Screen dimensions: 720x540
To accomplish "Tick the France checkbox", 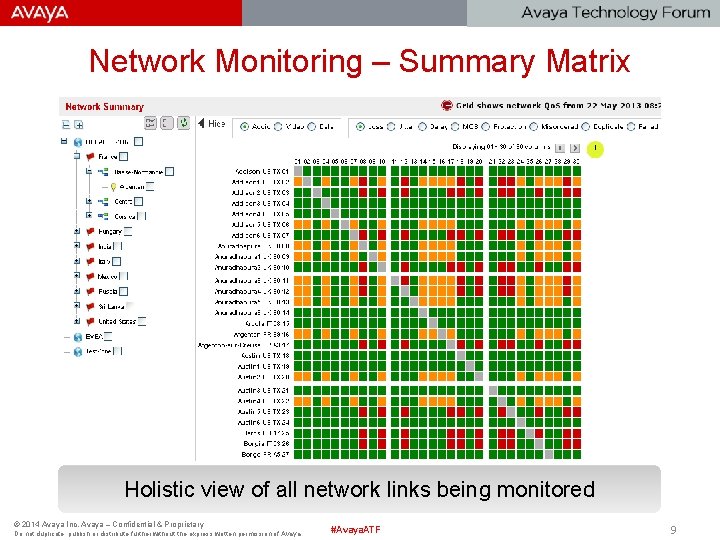I will 124,157.
